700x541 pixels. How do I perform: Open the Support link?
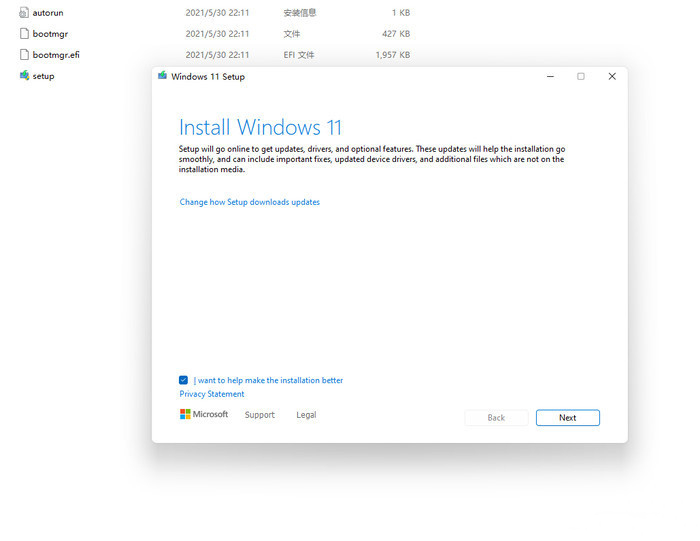(x=259, y=415)
